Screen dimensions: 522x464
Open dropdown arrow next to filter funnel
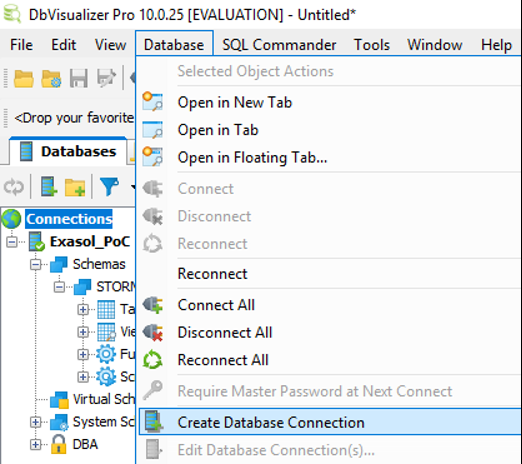coord(133,187)
